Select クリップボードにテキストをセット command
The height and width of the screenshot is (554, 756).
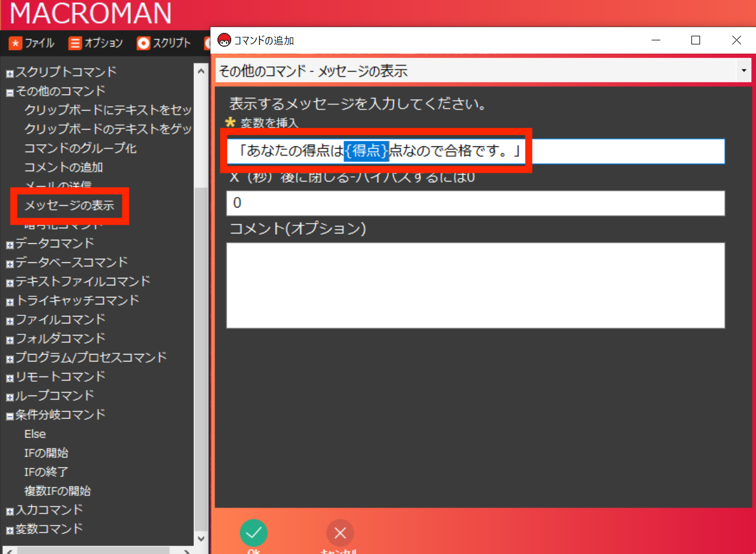(x=108, y=110)
